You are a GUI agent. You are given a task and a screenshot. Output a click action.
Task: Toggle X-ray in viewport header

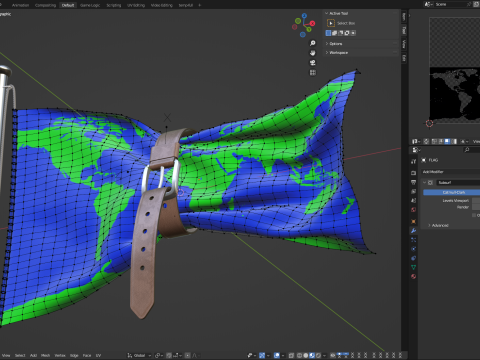click(x=291, y=355)
